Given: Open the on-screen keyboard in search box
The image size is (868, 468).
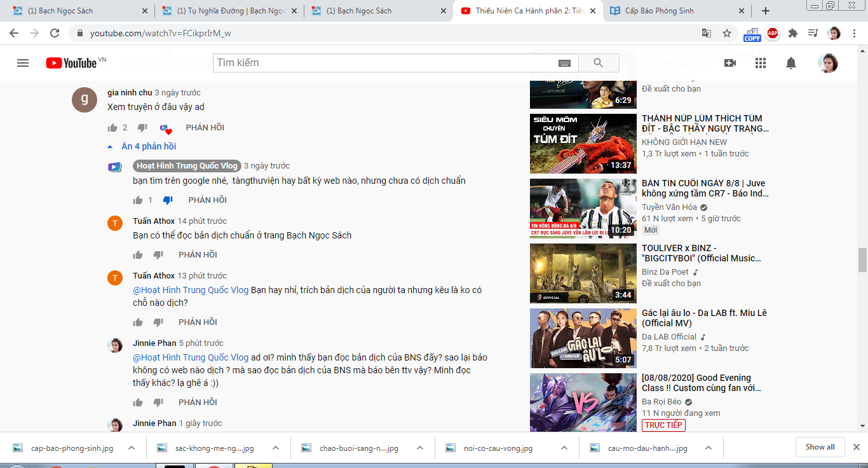Looking at the screenshot, I should (564, 63).
